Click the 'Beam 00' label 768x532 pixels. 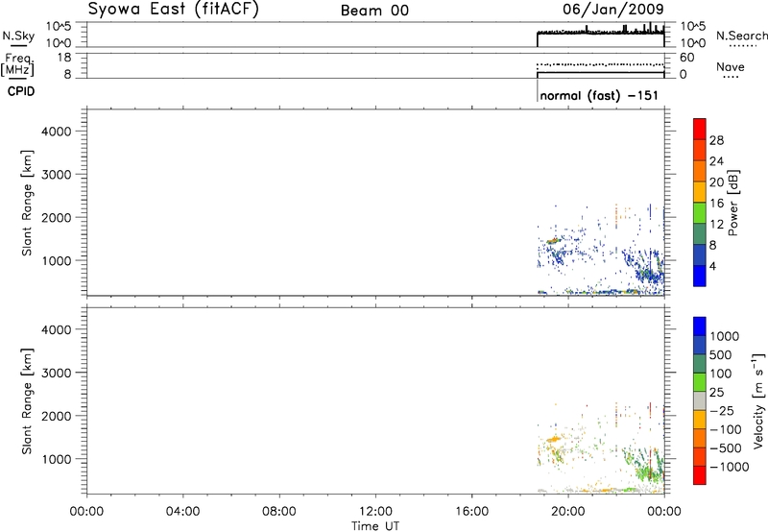(x=374, y=11)
